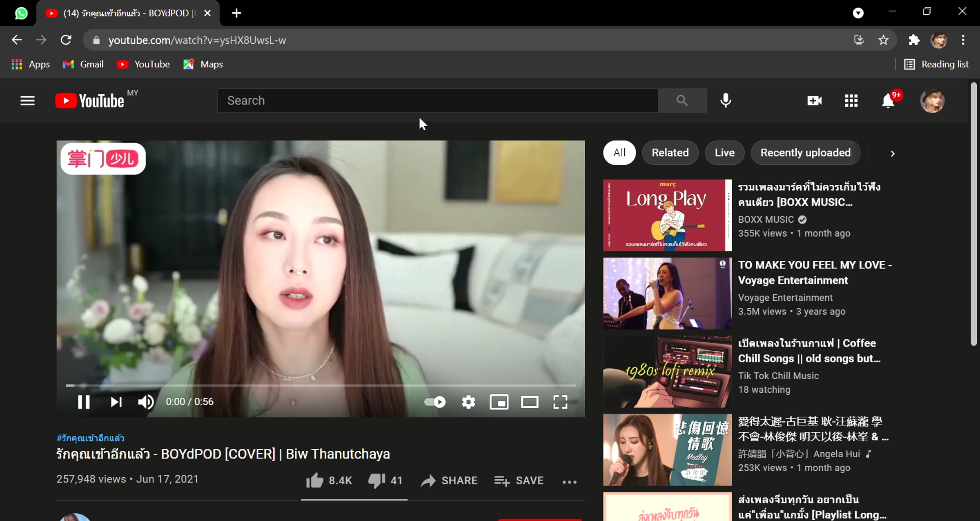Click the voice search microphone

[x=726, y=101]
